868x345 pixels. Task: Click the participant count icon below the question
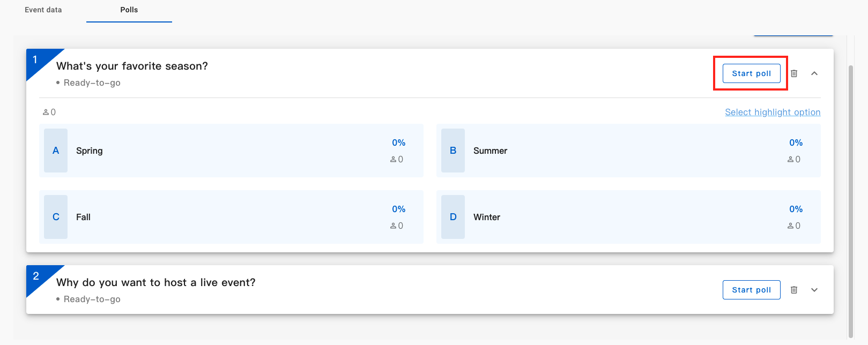[46, 111]
